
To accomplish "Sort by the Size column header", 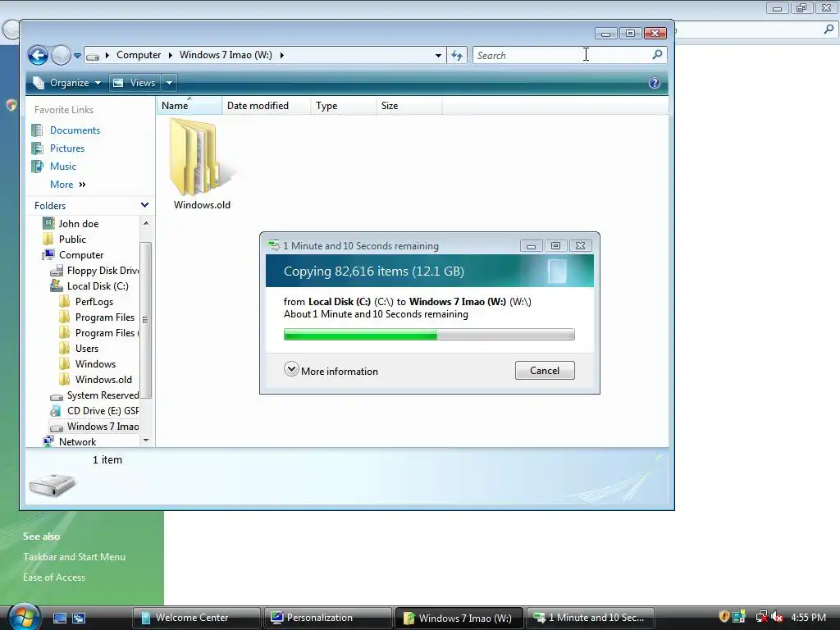I will pyautogui.click(x=409, y=106).
